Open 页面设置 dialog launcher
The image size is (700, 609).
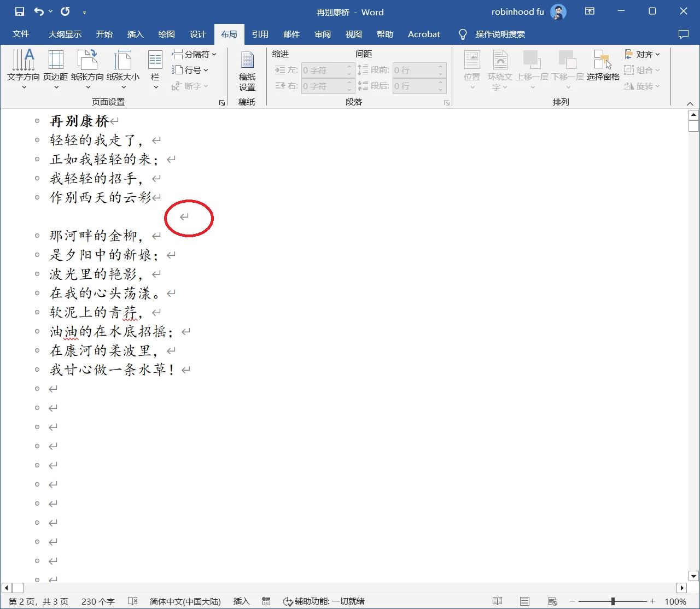[x=222, y=103]
